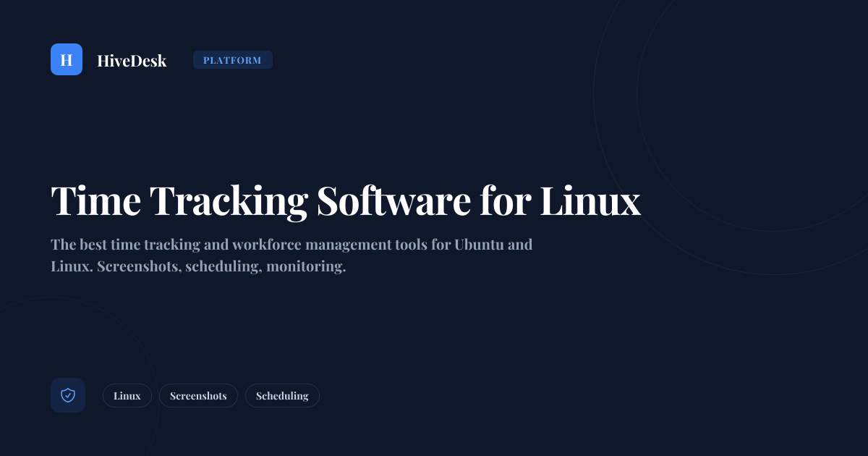Click the shield checkmark icon
The width and height of the screenshot is (868, 456).
pos(68,395)
